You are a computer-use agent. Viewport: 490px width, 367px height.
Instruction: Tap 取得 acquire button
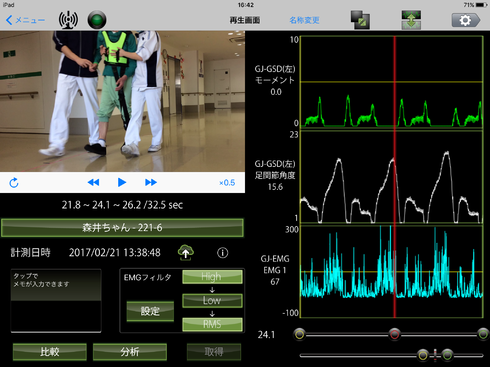(x=214, y=352)
